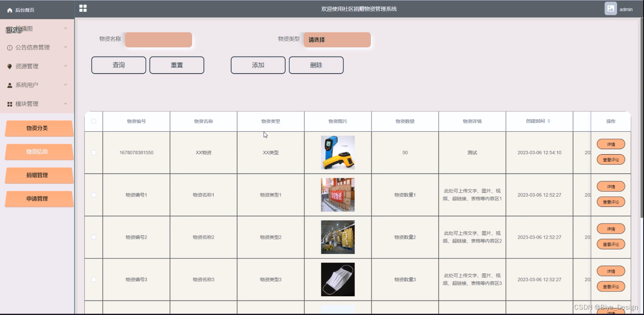Open 物资信息 submenu item
The width and height of the screenshot is (644, 315).
[39, 152]
